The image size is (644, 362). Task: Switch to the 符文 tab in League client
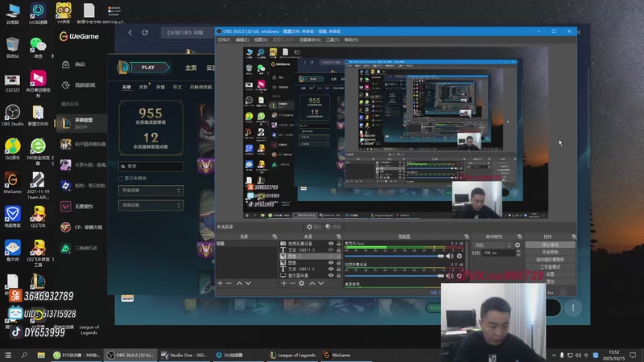[x=177, y=87]
